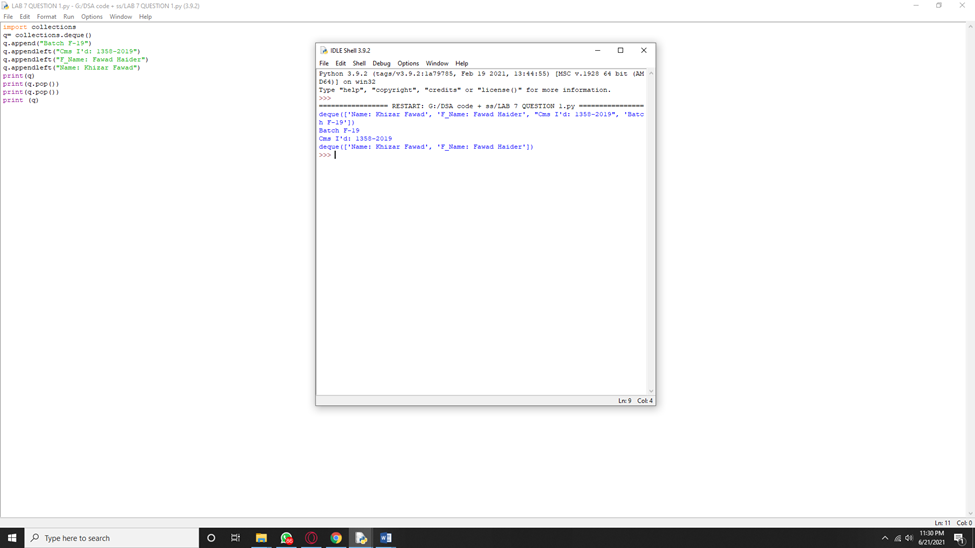Switch to Python IDLE taskbar icon
The image size is (975, 548).
click(x=361, y=538)
